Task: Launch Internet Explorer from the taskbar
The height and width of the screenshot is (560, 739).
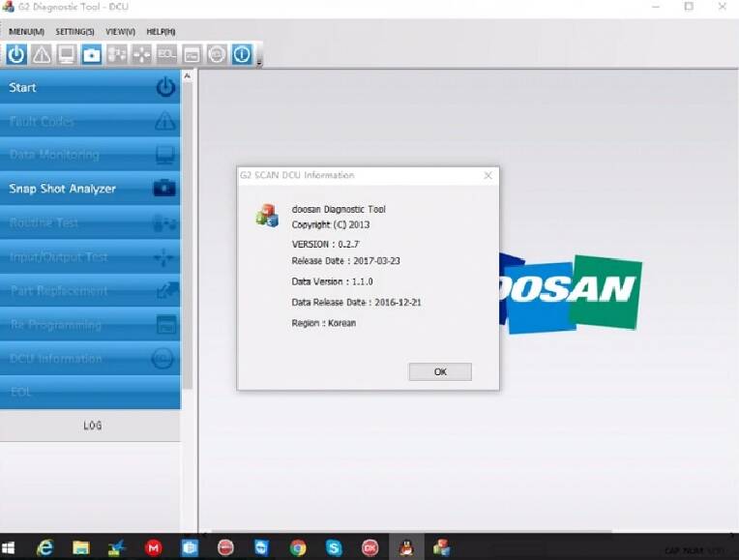Action: 44,547
